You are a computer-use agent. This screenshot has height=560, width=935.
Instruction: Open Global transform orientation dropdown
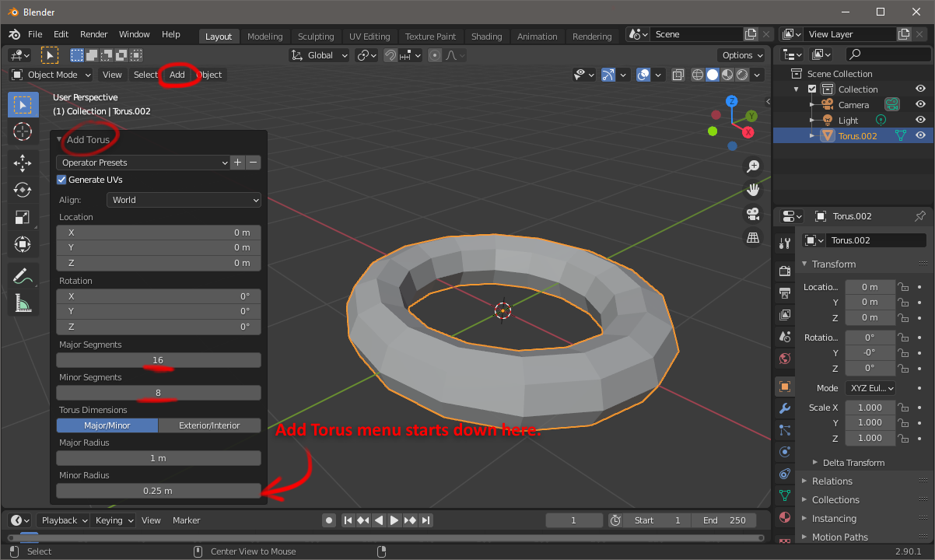320,55
